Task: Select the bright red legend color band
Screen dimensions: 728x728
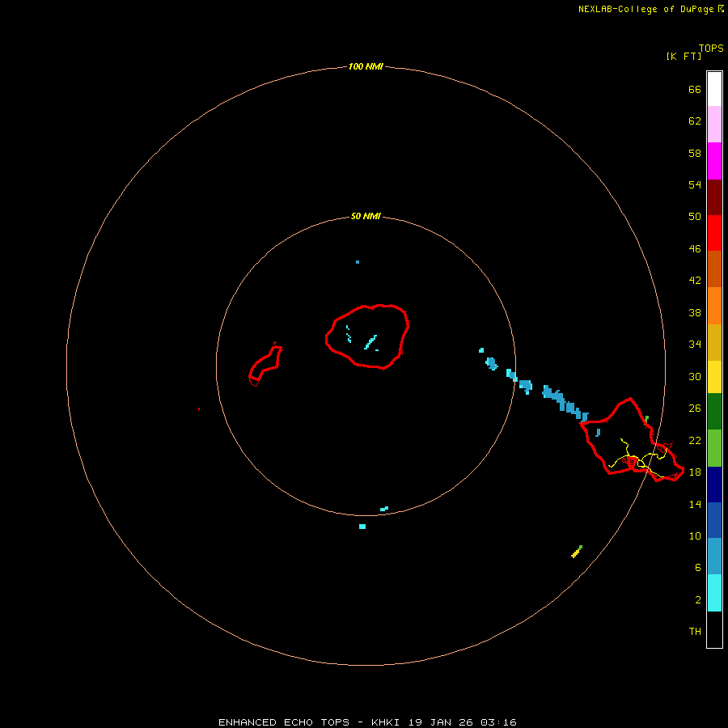Action: (714, 233)
